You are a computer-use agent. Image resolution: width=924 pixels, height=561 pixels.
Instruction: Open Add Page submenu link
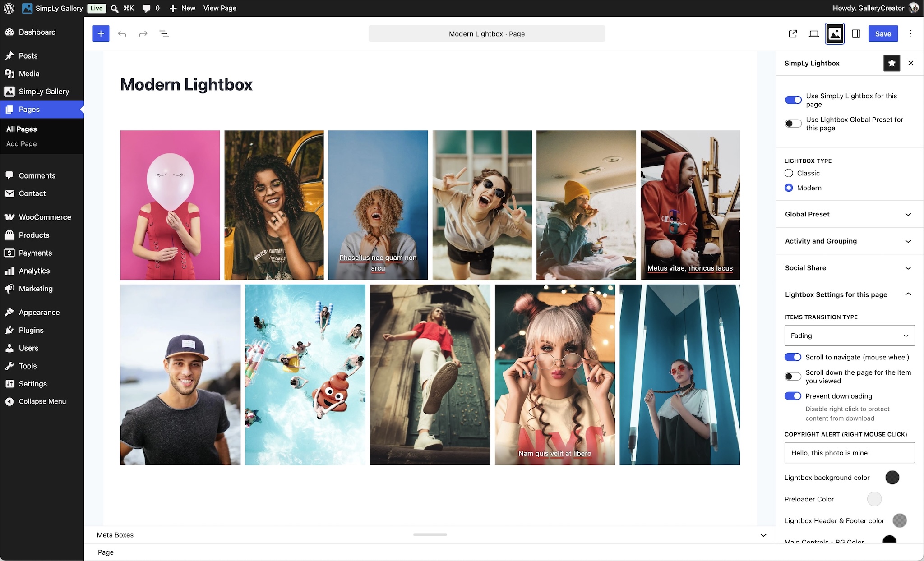(21, 144)
